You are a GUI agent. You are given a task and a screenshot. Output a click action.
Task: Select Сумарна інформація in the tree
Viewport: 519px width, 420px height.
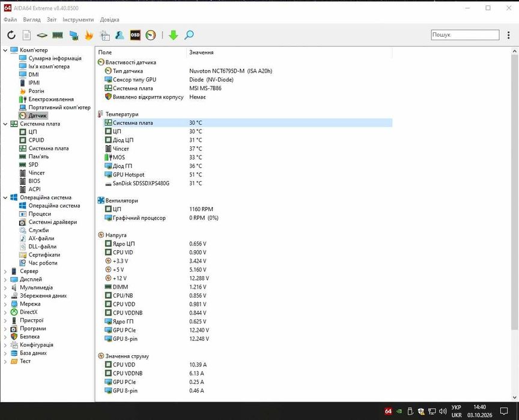(x=55, y=58)
